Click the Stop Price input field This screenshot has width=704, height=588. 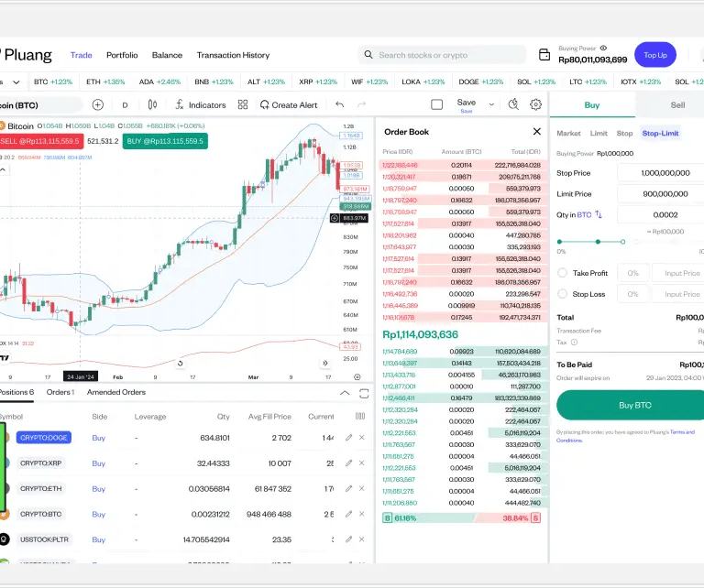[x=661, y=173]
